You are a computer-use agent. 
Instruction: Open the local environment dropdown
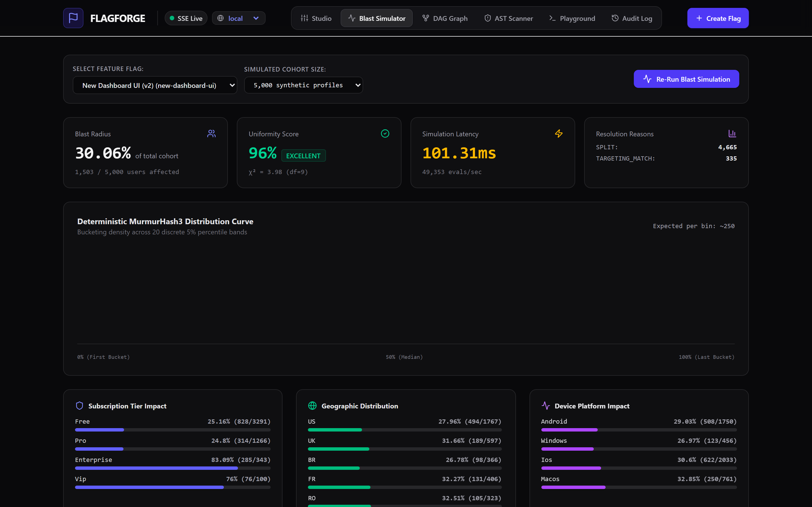tap(239, 18)
